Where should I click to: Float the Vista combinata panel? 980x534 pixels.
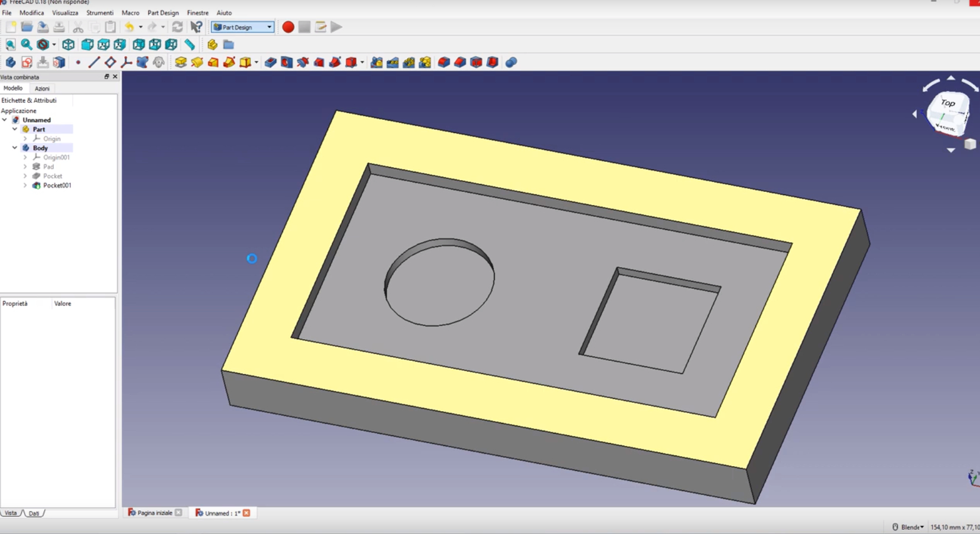pyautogui.click(x=107, y=77)
